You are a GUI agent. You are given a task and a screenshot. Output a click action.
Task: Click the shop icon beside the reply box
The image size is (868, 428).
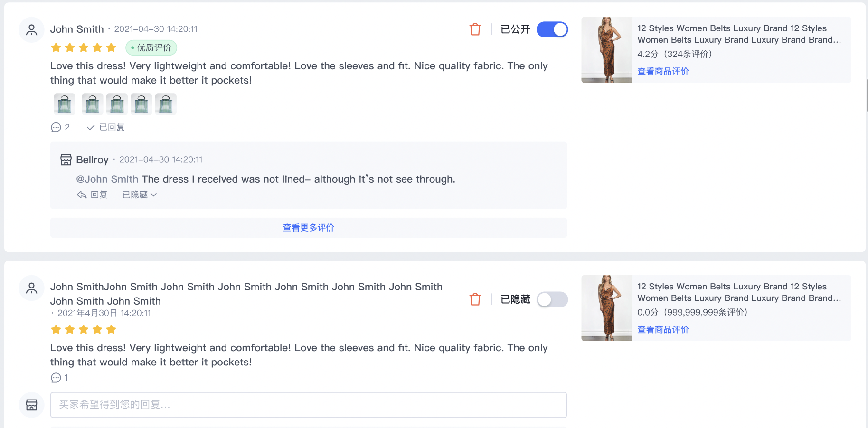[31, 405]
